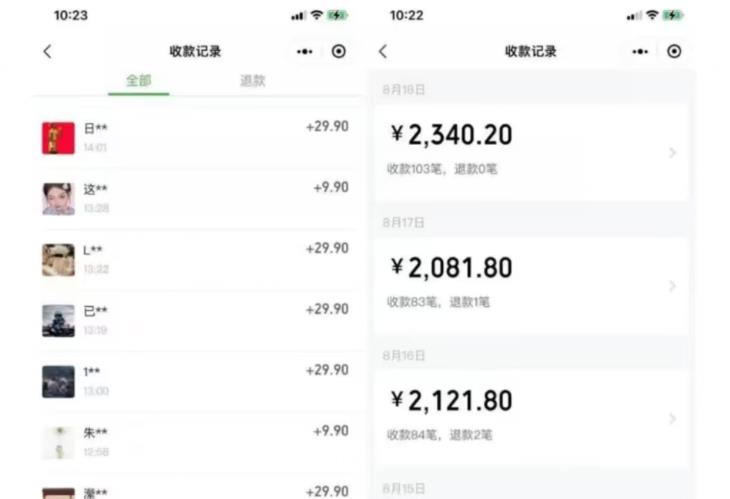Tap battery icon in left status bar
The image size is (730, 499).
(x=338, y=16)
